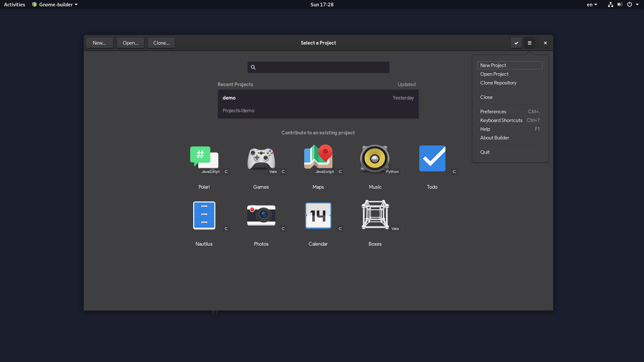The width and height of the screenshot is (644, 362).
Task: Click the Open... button
Action: point(130,43)
